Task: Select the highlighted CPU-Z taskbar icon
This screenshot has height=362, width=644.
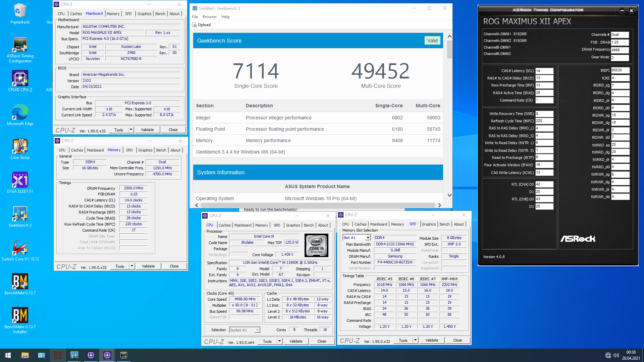Action: point(107,355)
